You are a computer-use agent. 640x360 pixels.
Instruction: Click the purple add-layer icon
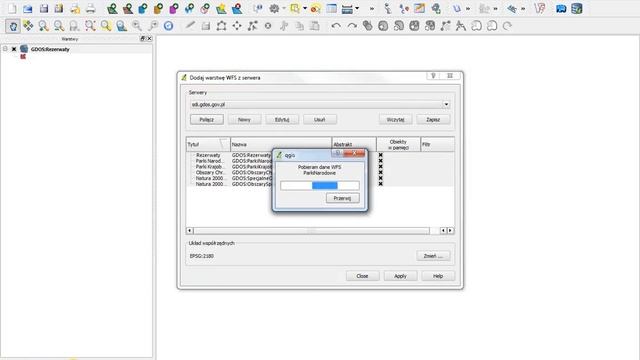click(174, 9)
